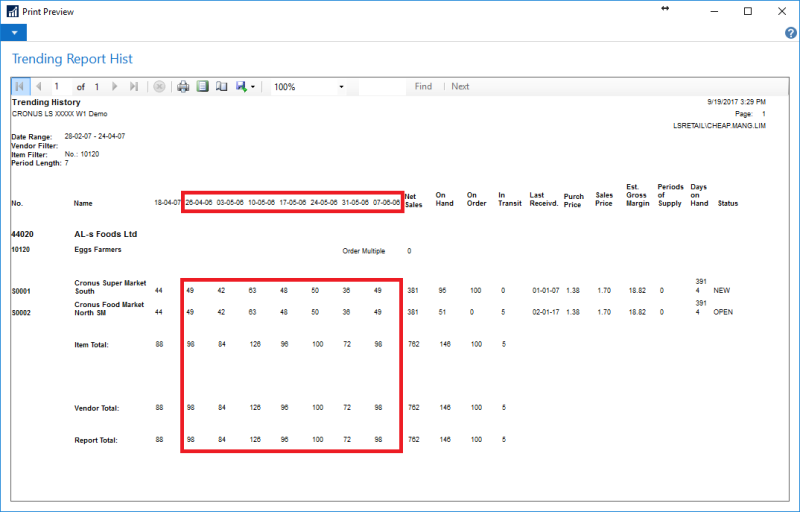800x512 pixels.
Task: Click the Trending Report Hist title
Action: (72, 59)
